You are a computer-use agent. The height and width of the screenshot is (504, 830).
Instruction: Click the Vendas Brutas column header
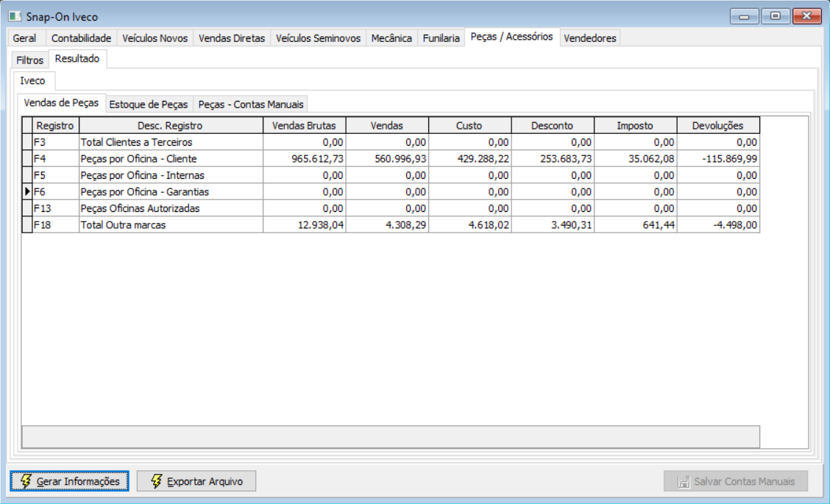pyautogui.click(x=305, y=126)
